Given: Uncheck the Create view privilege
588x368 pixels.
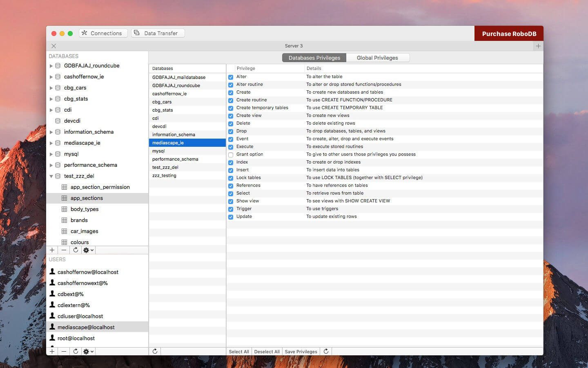Looking at the screenshot, I should (231, 116).
